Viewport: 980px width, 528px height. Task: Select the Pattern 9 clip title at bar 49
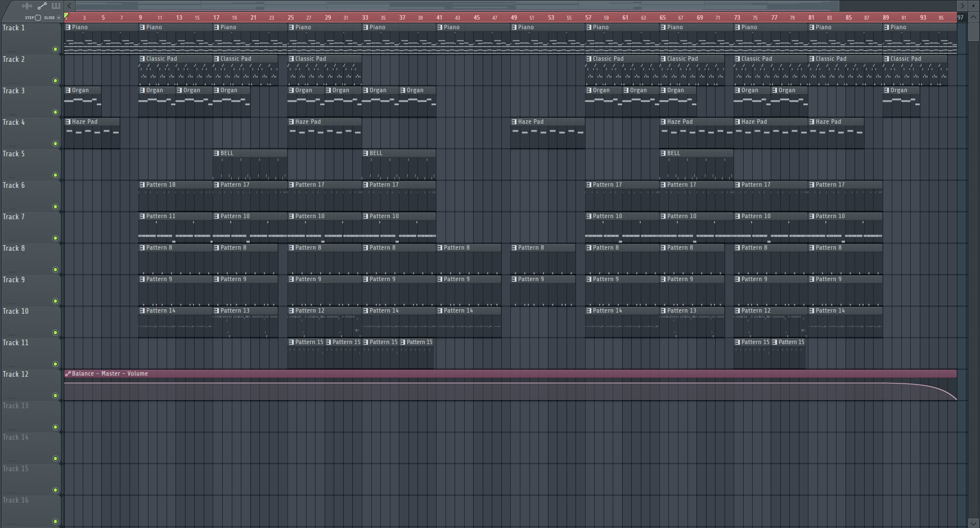point(531,279)
